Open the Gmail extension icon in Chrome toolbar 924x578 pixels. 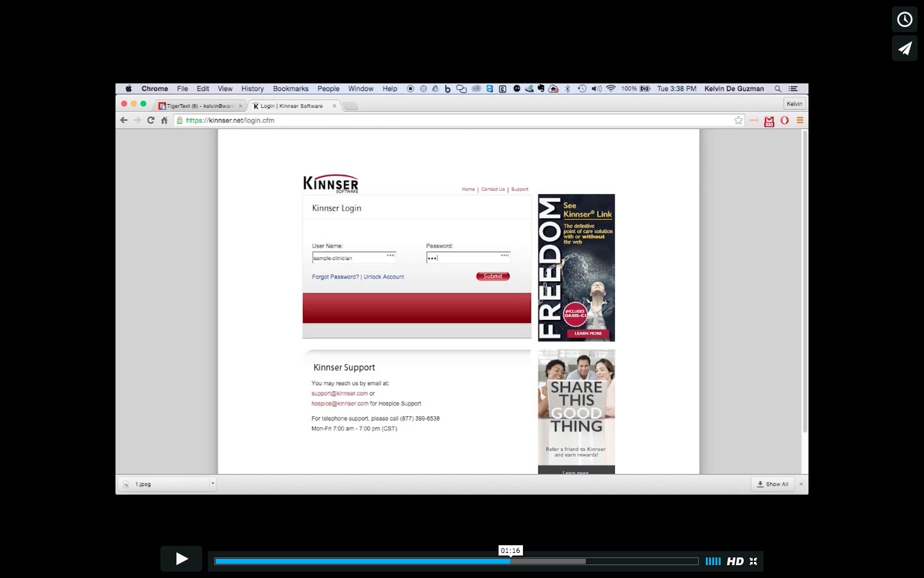pos(769,121)
